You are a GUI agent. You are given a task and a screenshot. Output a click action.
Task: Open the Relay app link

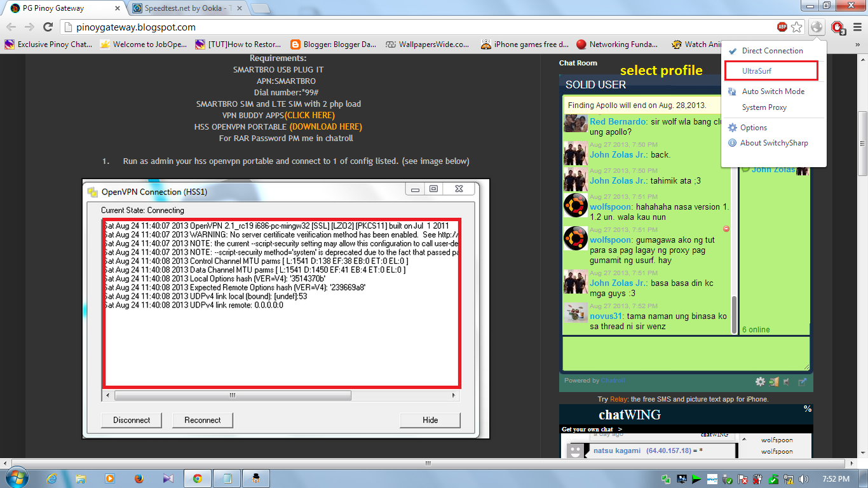click(x=618, y=399)
